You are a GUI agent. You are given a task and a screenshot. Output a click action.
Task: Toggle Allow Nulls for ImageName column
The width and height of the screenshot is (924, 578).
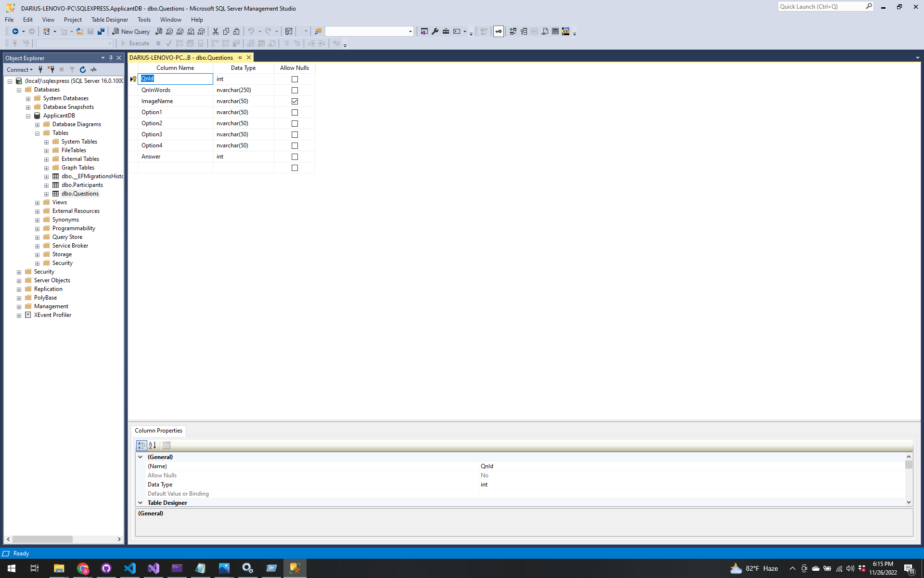[295, 101]
